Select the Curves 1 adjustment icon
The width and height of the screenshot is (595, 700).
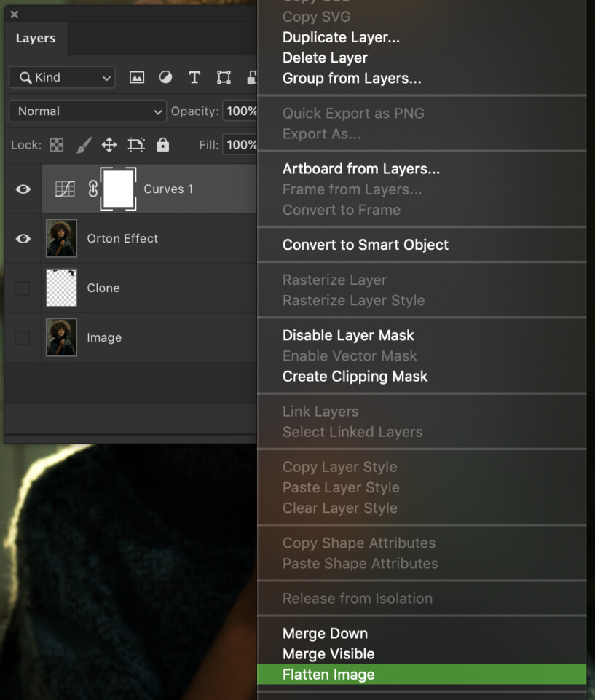(65, 189)
